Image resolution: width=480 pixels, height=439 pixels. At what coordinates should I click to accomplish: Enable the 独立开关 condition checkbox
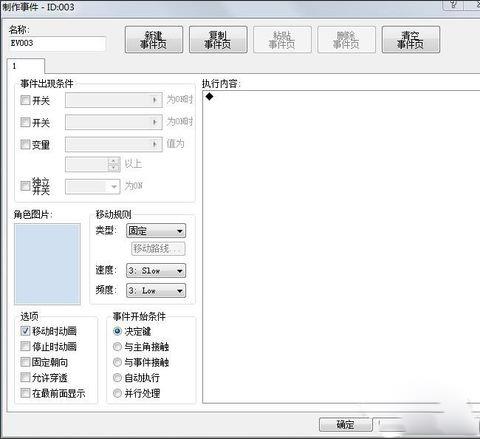[25, 186]
